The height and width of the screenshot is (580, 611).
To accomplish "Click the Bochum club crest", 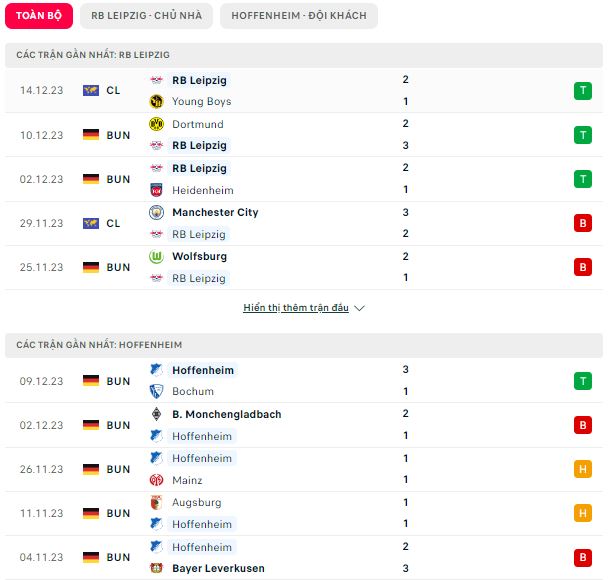I will [x=156, y=391].
